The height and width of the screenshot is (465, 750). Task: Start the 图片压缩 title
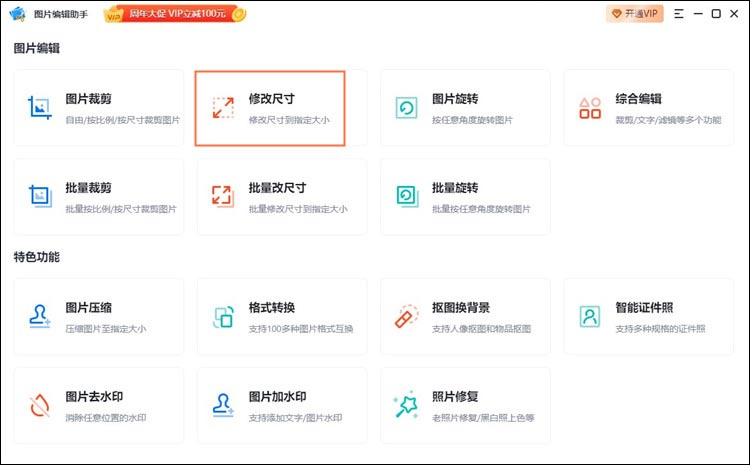(x=88, y=308)
